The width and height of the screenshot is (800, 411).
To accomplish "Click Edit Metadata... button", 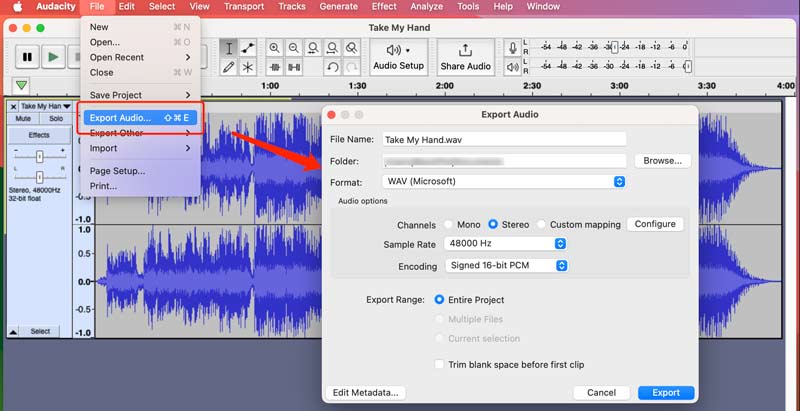I will pyautogui.click(x=365, y=393).
